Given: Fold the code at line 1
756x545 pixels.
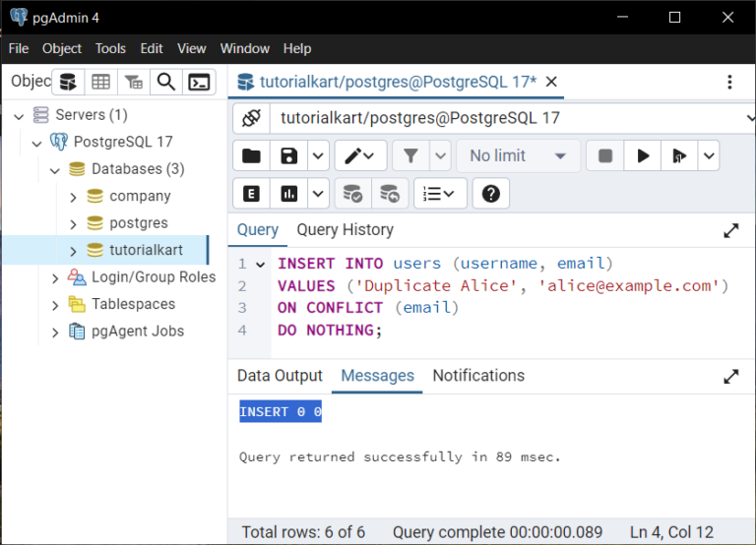Looking at the screenshot, I should (x=260, y=264).
